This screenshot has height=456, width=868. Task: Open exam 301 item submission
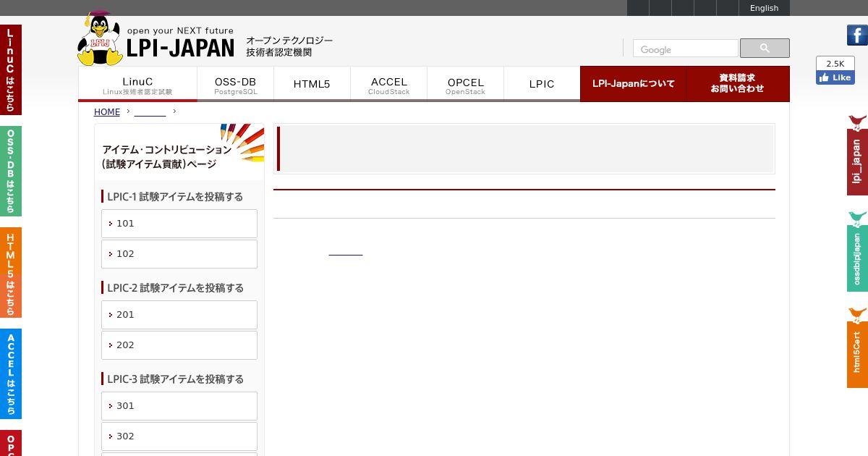pos(179,406)
